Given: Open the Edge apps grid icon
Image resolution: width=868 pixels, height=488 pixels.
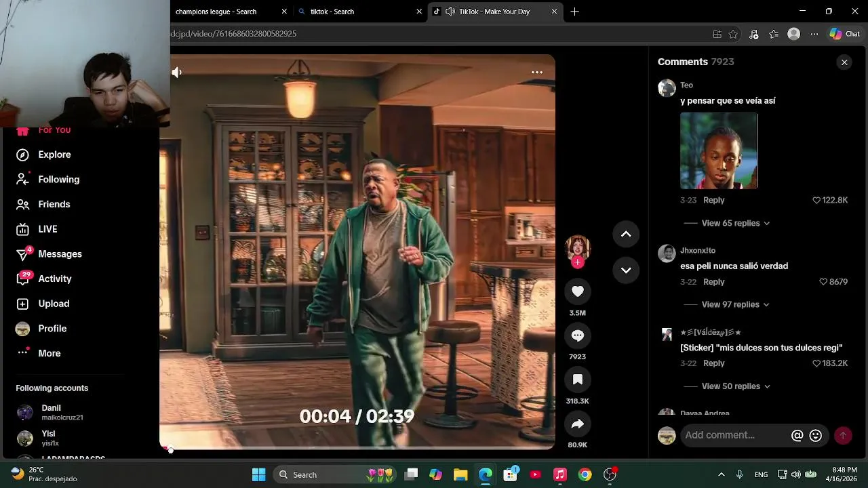Looking at the screenshot, I should pos(717,34).
